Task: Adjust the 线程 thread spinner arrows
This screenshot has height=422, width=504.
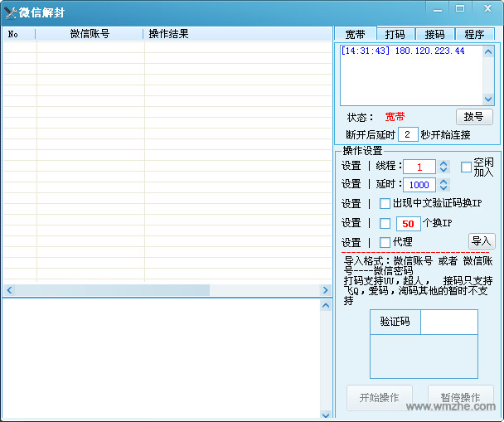Action: [x=443, y=167]
